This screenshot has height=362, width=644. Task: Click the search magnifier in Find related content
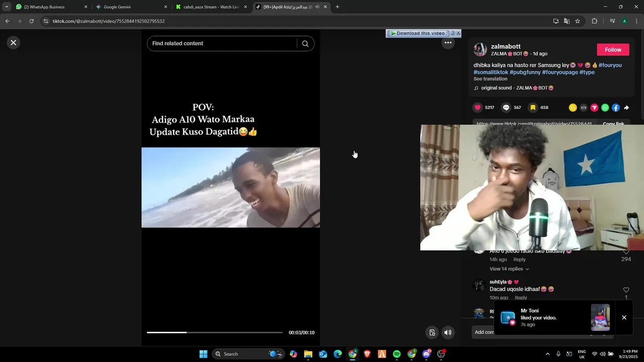(305, 44)
